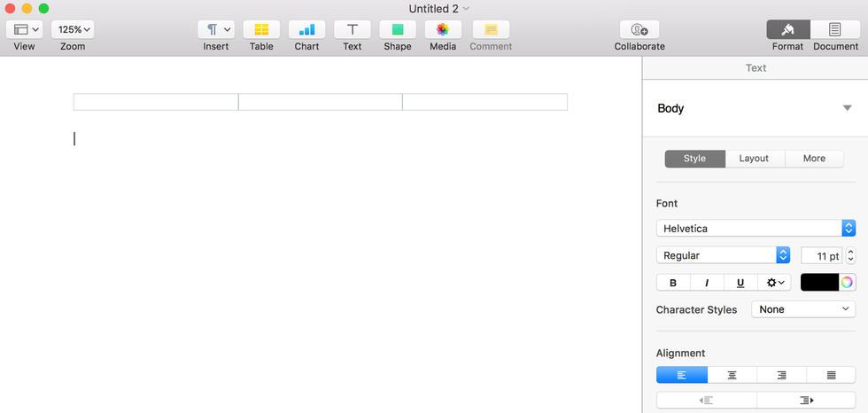Screen dimensions: 868x413
Task: Open the Document inspector panel
Action: tap(835, 29)
